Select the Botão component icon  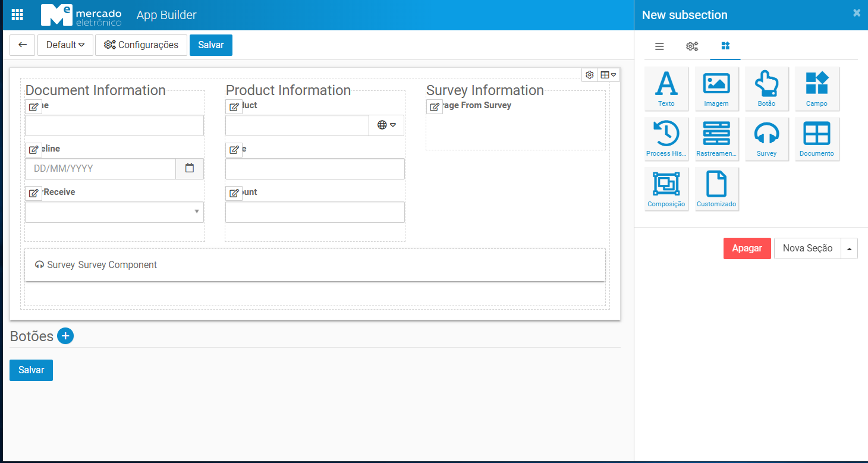[x=766, y=88]
